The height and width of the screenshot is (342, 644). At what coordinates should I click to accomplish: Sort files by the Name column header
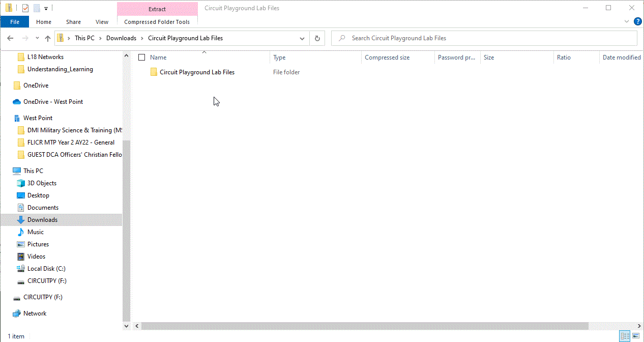tap(158, 58)
